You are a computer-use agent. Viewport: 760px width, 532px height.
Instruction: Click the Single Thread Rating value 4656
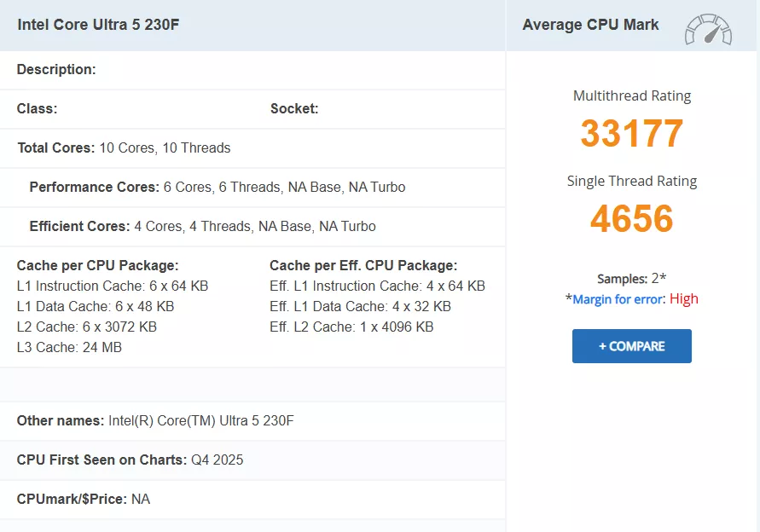click(x=631, y=219)
